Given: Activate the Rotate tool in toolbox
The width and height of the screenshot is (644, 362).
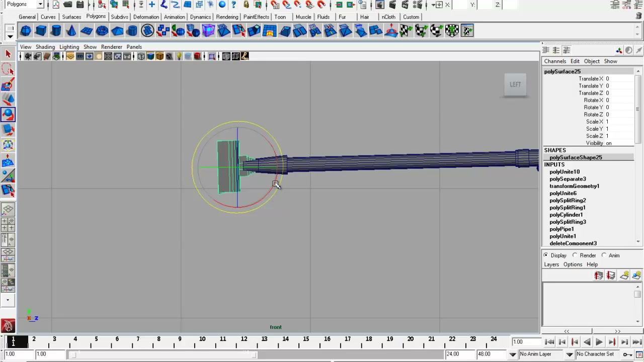Looking at the screenshot, I should [x=8, y=115].
